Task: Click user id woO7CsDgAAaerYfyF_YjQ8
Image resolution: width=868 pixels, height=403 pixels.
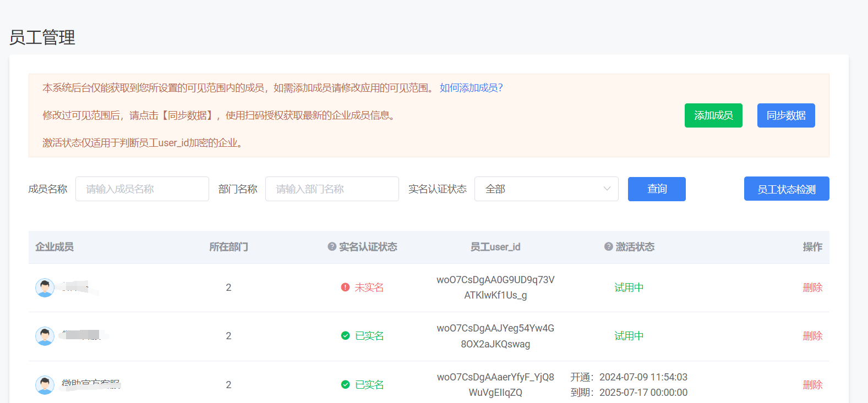Action: tap(495, 385)
